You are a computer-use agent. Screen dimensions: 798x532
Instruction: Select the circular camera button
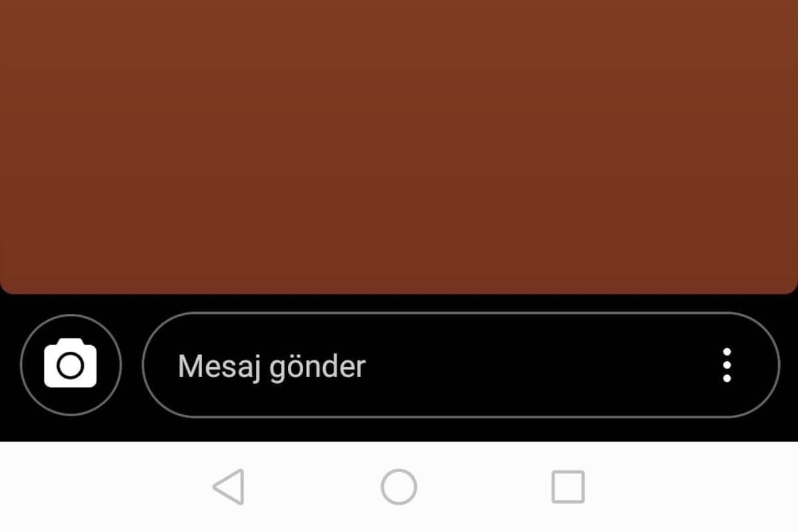tap(70, 365)
